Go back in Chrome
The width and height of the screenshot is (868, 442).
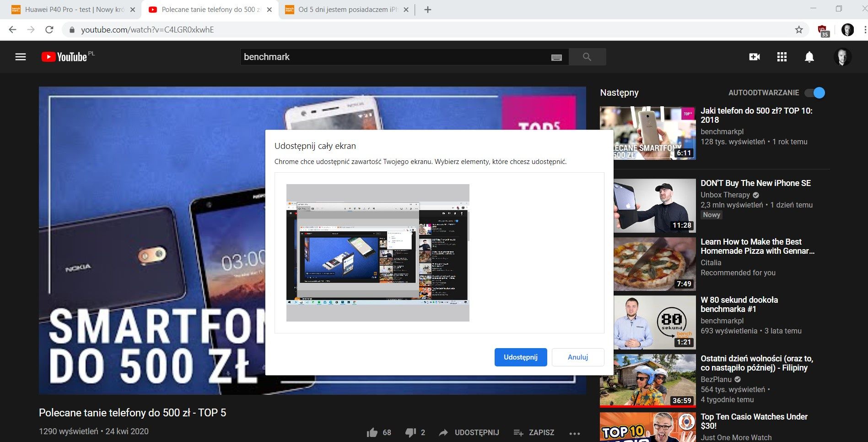(x=12, y=30)
